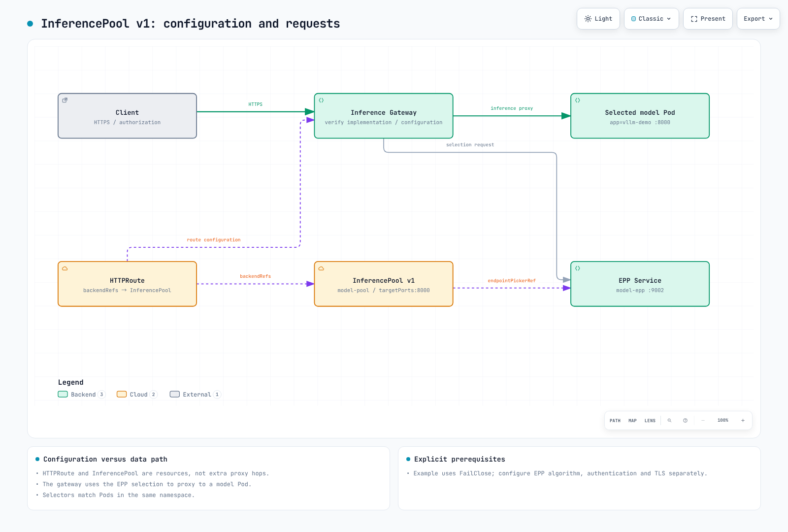Select the EPP Service node

click(640, 284)
